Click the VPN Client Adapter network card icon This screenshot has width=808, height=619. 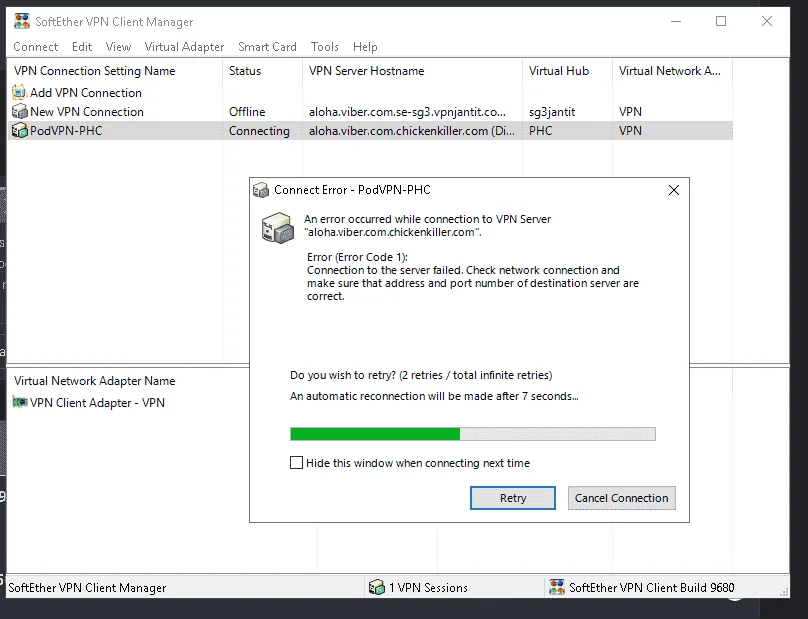click(x=20, y=402)
